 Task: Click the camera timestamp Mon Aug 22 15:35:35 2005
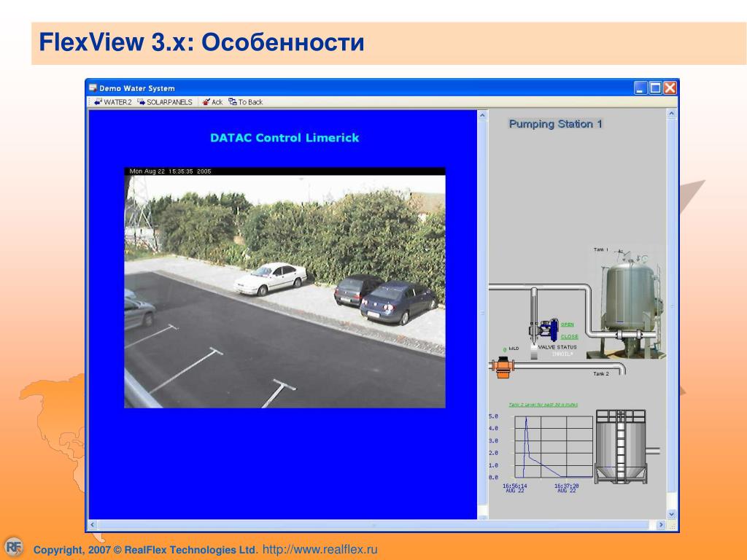coord(170,171)
